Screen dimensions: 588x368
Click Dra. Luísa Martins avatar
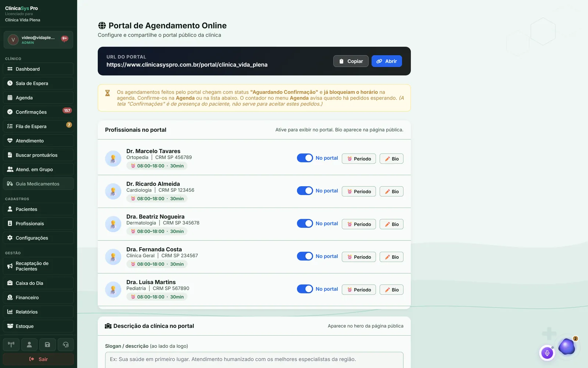(113, 290)
